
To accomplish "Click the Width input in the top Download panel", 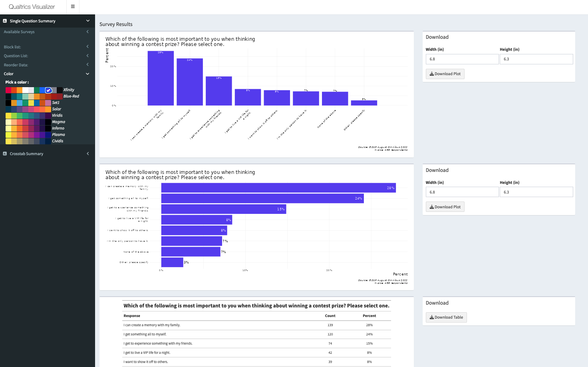I will point(462,59).
